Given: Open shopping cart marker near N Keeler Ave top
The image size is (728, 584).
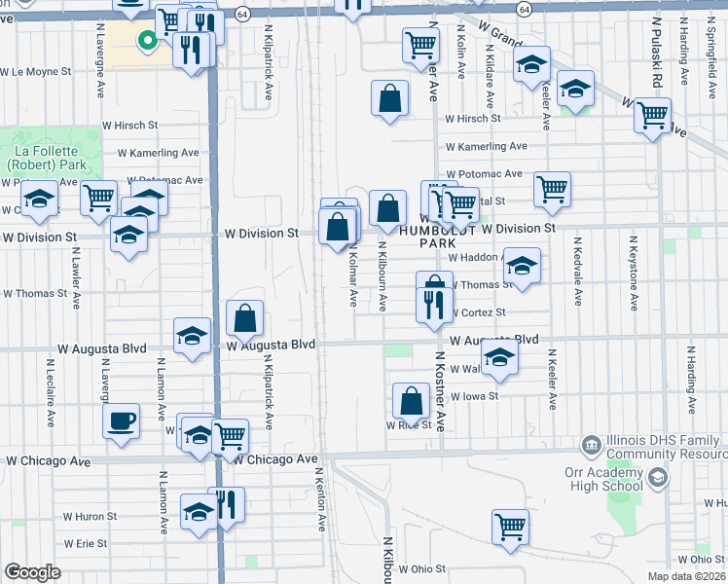Looking at the screenshot, I should (x=420, y=49).
